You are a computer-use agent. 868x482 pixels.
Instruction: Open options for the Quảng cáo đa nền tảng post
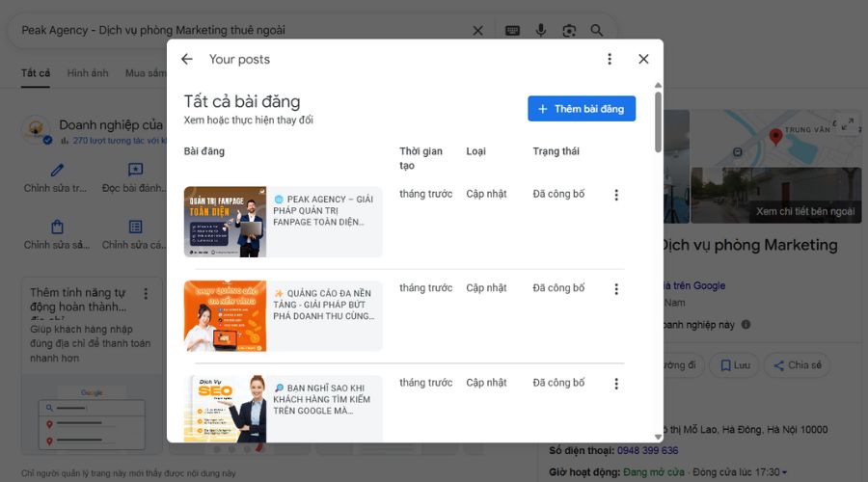(616, 289)
